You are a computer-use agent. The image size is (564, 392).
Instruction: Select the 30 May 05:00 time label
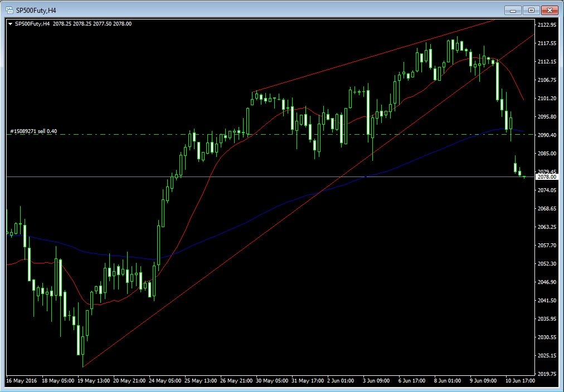click(x=273, y=381)
